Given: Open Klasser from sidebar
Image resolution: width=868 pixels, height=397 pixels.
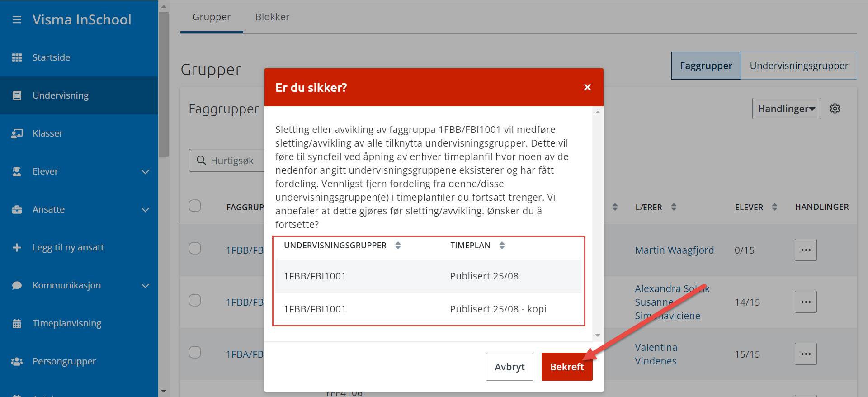Looking at the screenshot, I should click(79, 133).
